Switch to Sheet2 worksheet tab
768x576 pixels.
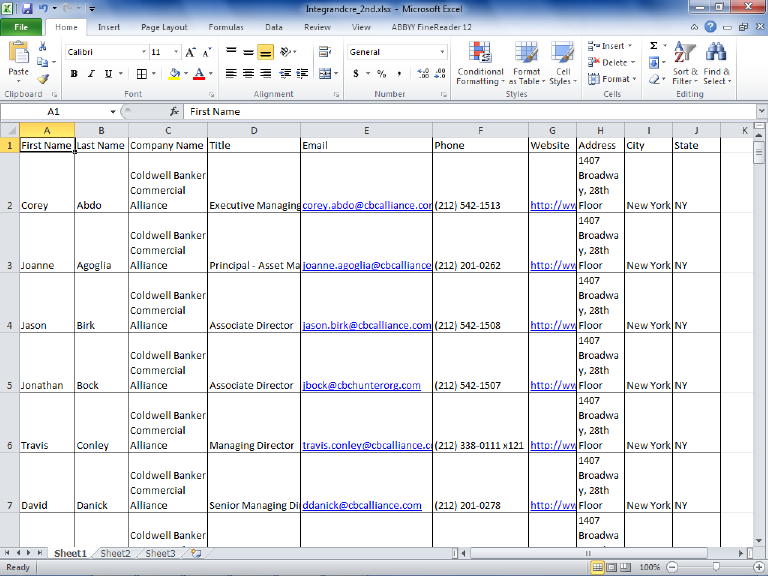click(115, 553)
